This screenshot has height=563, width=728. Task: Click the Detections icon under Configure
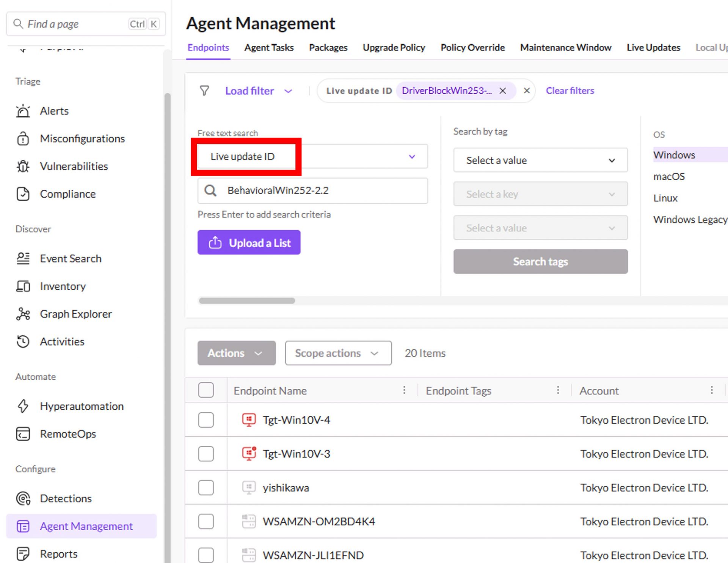[x=23, y=499]
